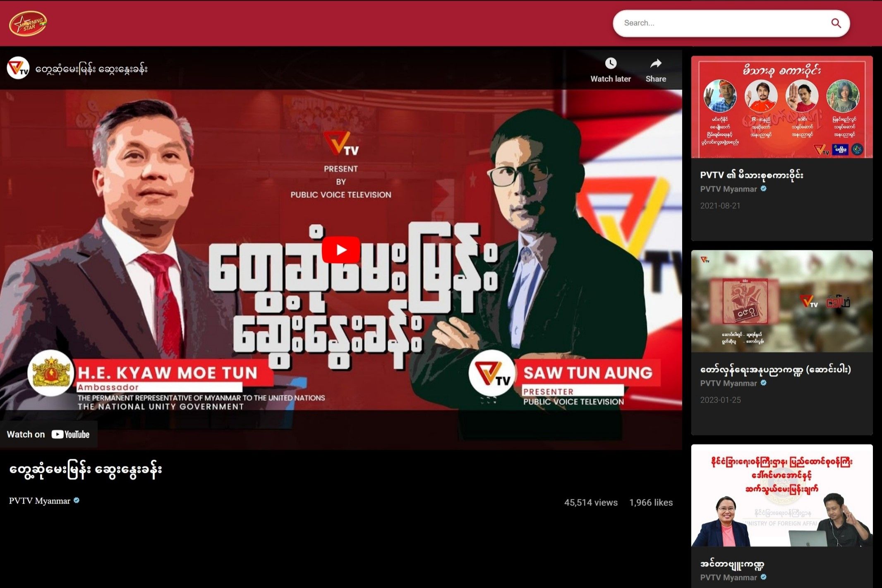Open the 2023-01-25 revolution art video thumbnail
Screen dimensions: 882x588
[x=781, y=301]
